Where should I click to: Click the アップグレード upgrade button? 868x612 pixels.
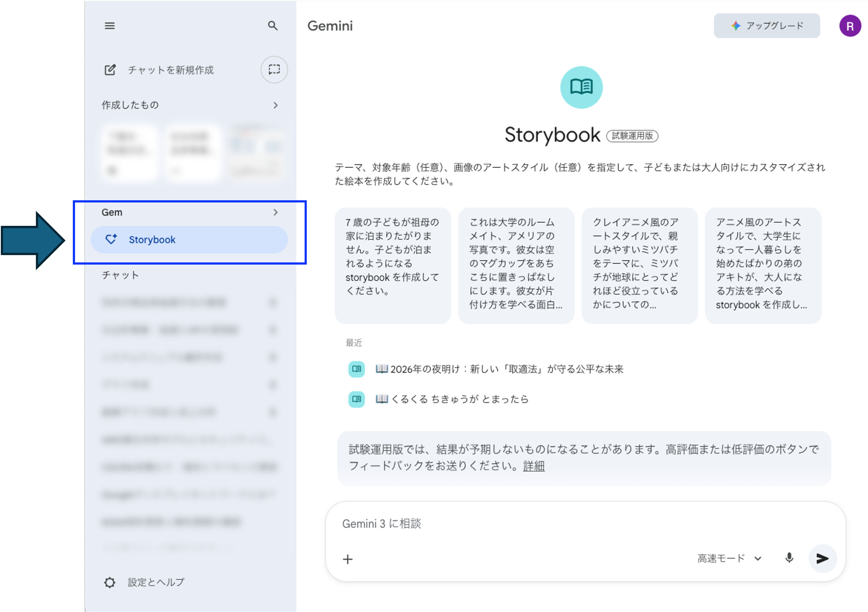[x=767, y=26]
